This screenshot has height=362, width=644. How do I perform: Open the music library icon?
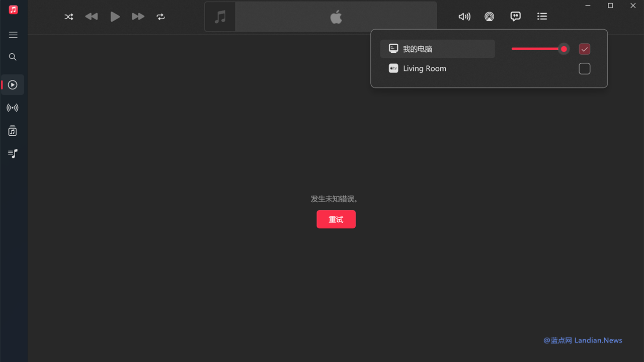(13, 131)
